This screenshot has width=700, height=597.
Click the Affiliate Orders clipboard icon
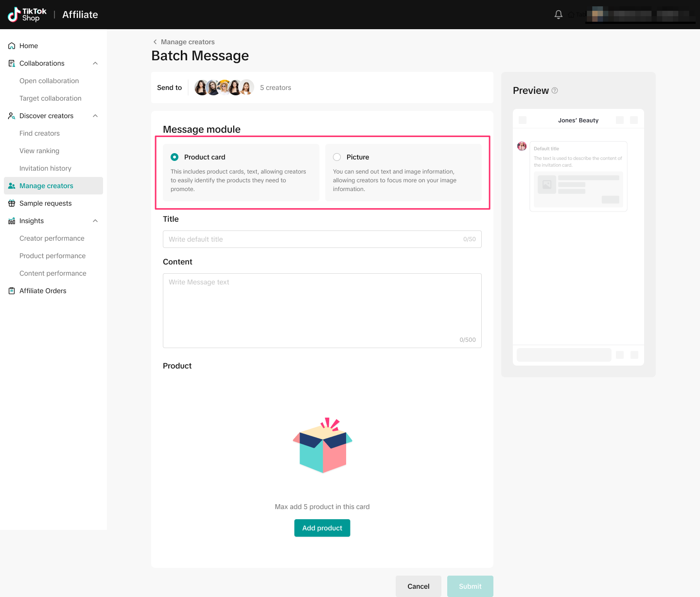point(12,291)
